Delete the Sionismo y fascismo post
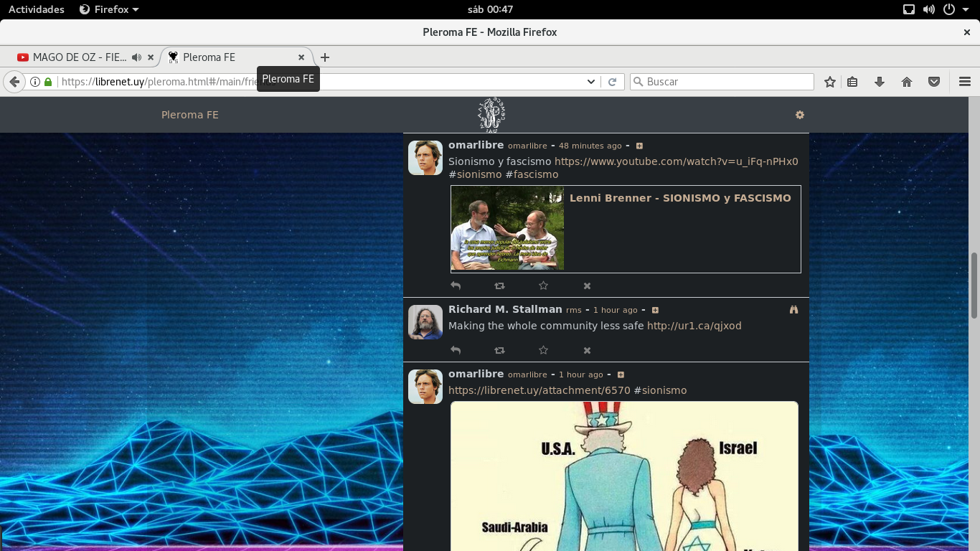This screenshot has height=551, width=980. point(587,286)
